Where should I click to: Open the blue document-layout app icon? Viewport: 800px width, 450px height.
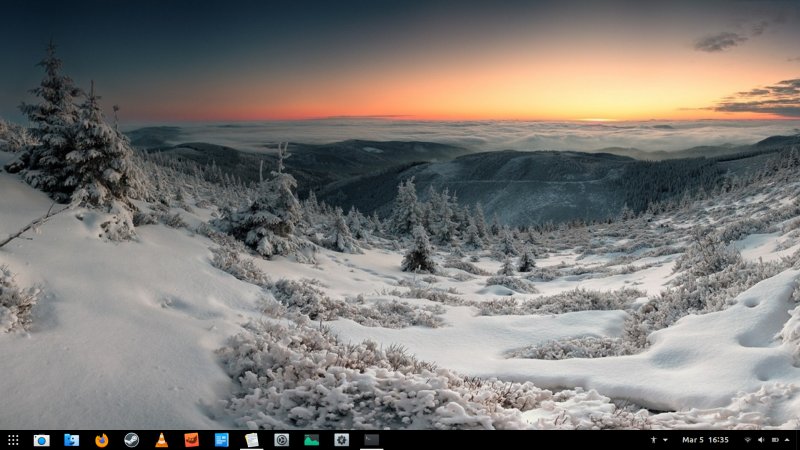pos(221,440)
